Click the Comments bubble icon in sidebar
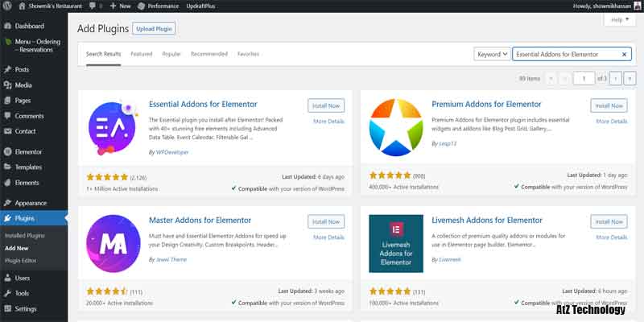 click(8, 116)
